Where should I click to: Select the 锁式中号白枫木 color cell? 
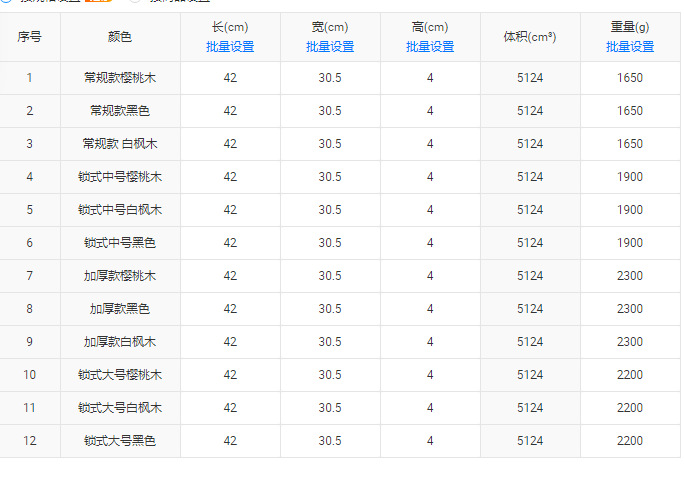tap(120, 210)
